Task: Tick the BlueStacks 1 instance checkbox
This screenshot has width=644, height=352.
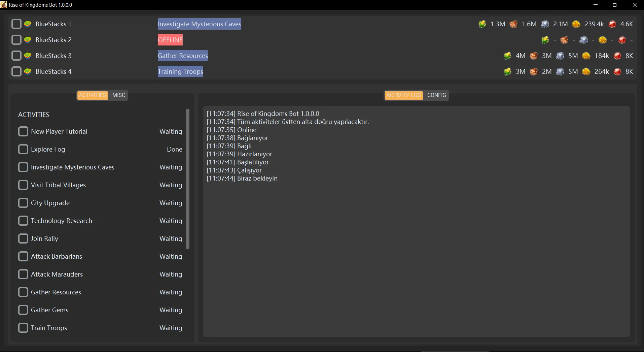Action: pyautogui.click(x=16, y=24)
